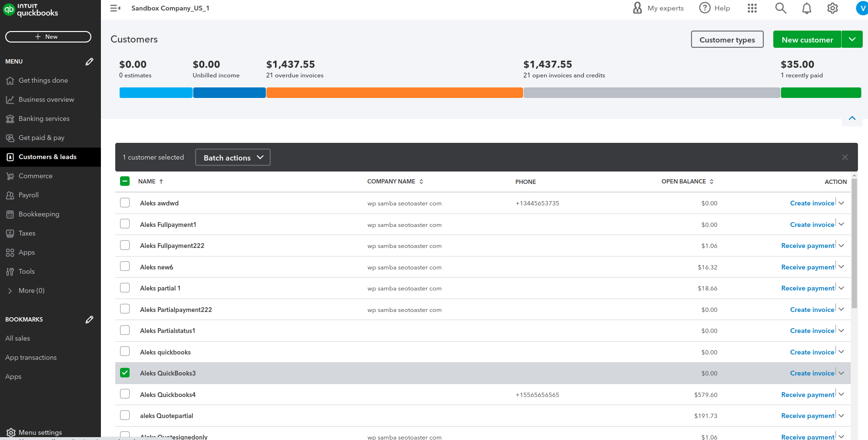Collapse the money bar summary chevron
This screenshot has width=868, height=440.
(x=852, y=118)
